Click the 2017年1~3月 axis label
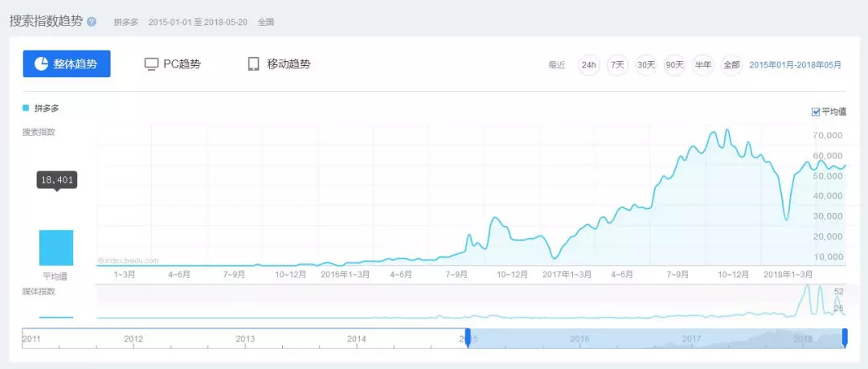Viewport: 868px width, 369px height. [567, 274]
